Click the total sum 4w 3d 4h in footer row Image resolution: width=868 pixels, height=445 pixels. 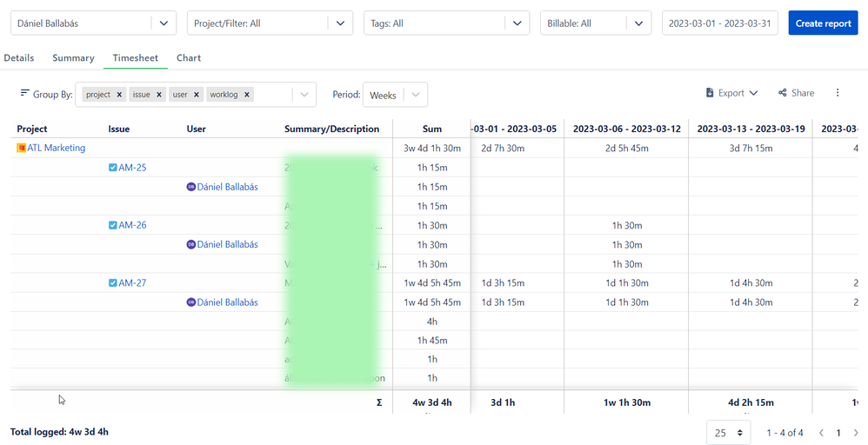[x=431, y=402]
